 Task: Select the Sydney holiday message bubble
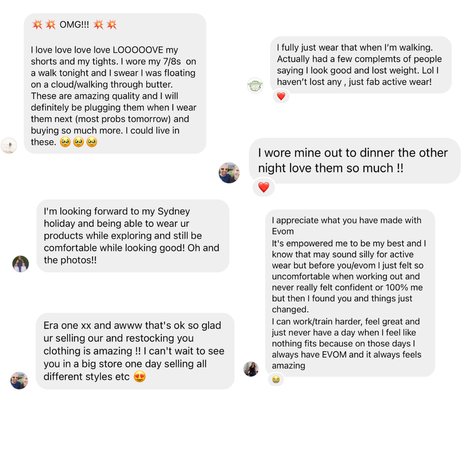point(133,236)
